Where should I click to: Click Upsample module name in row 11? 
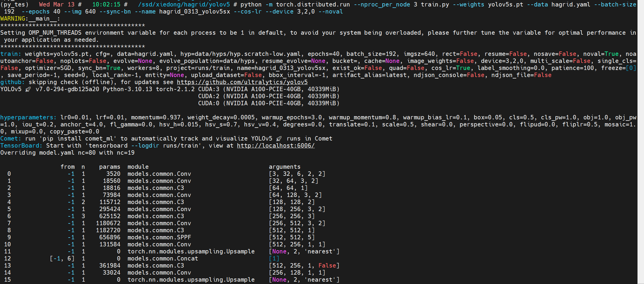click(x=191, y=251)
